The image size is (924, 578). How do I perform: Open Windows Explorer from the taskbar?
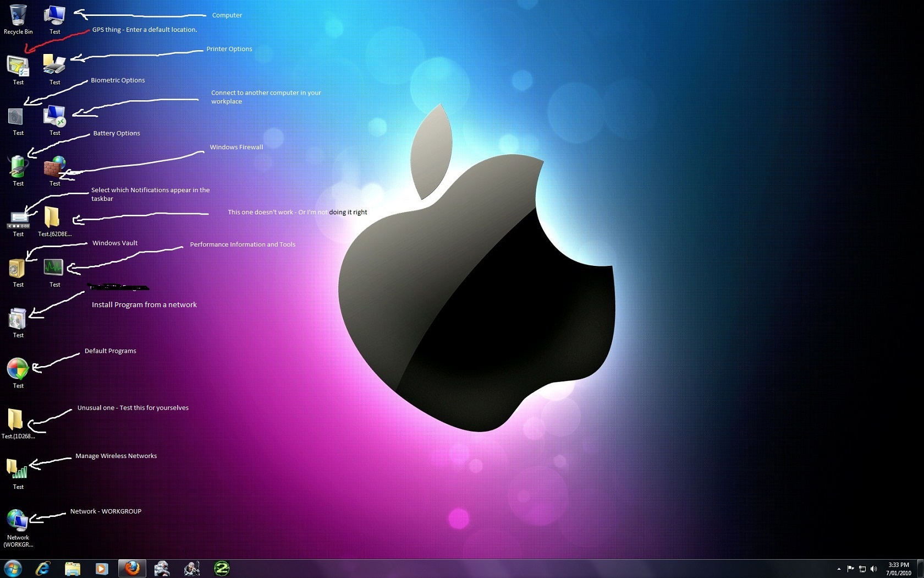click(x=72, y=568)
